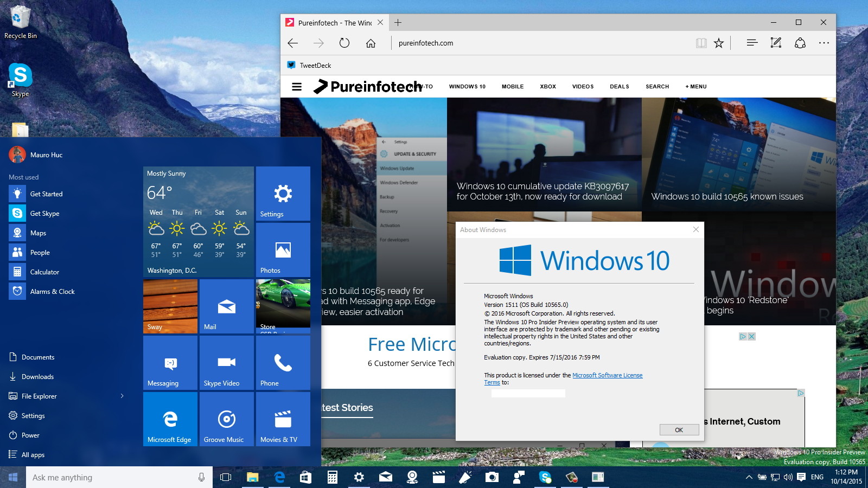Click the Edge address bar
Image resolution: width=868 pixels, height=488 pixels.
(x=542, y=43)
